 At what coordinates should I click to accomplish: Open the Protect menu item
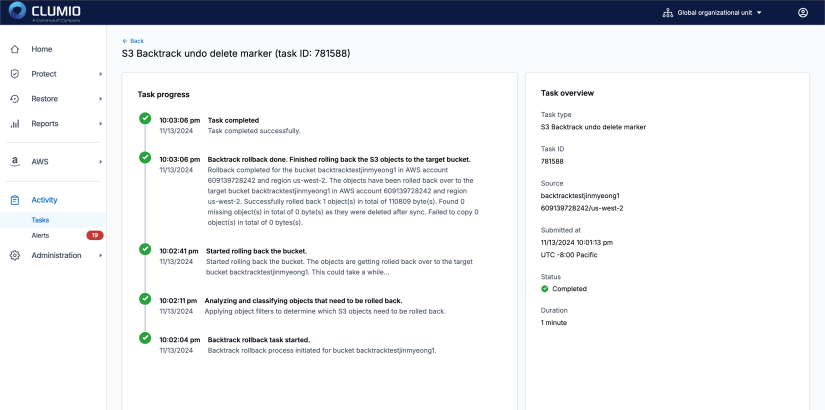coord(44,74)
